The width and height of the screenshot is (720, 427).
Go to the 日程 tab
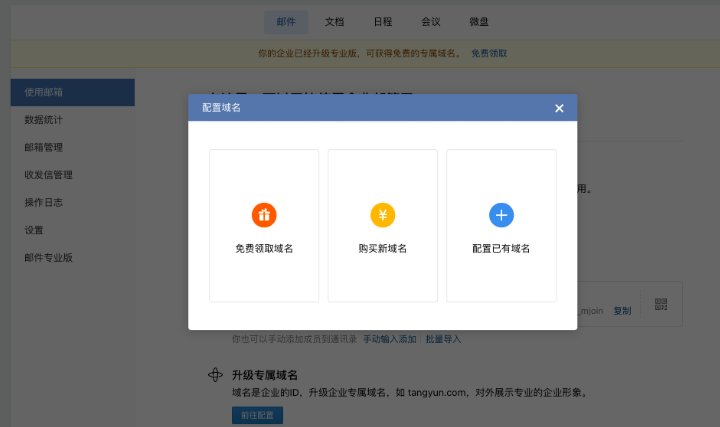(383, 21)
